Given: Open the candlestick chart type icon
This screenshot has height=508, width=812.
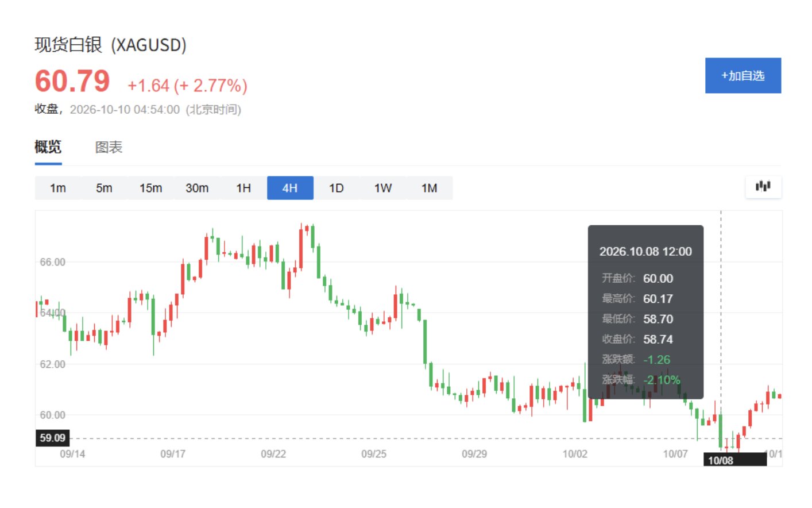Looking at the screenshot, I should click(763, 187).
